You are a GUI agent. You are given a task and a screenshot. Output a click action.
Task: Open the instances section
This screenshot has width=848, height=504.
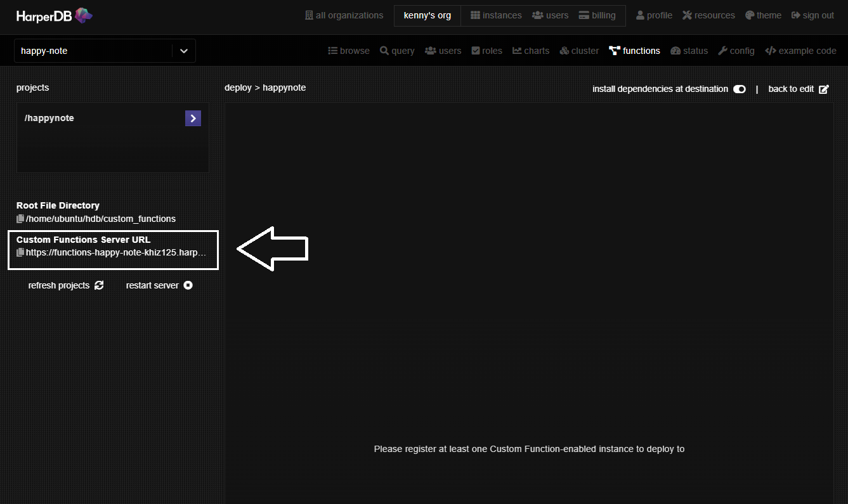pos(496,15)
